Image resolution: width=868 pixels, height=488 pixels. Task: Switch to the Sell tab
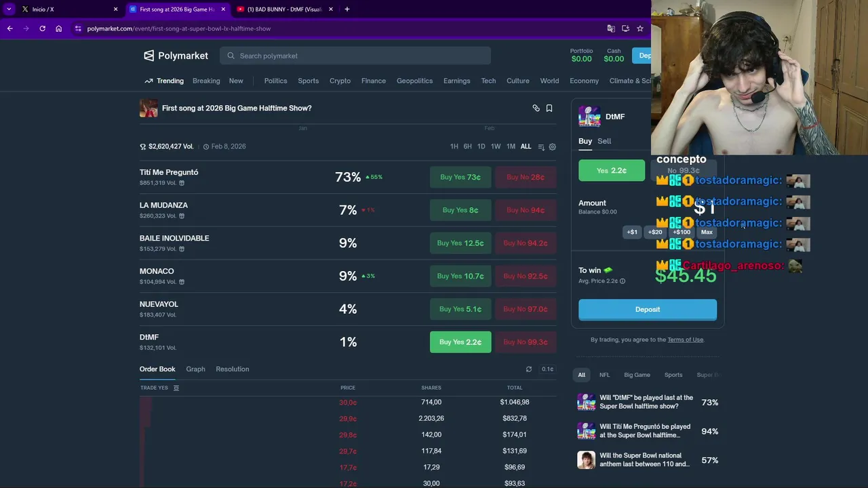pos(604,141)
